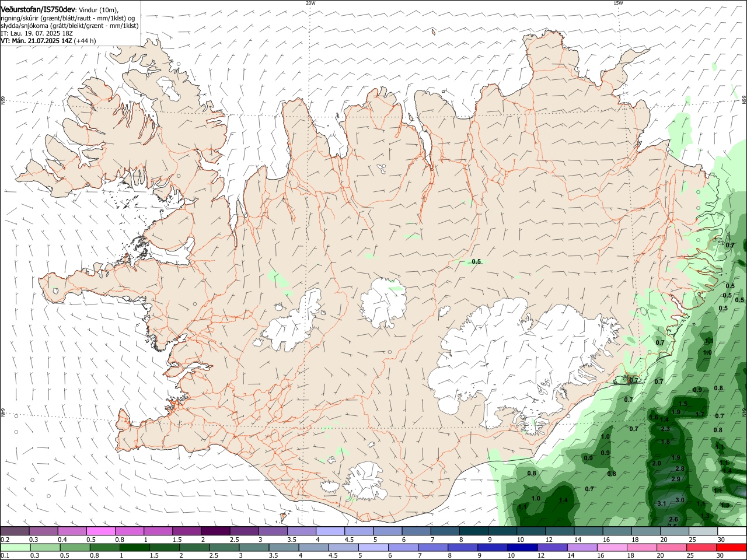747x560 pixels.
Task: Select the 2.9 rain value on the map
Action: pyautogui.click(x=676, y=479)
